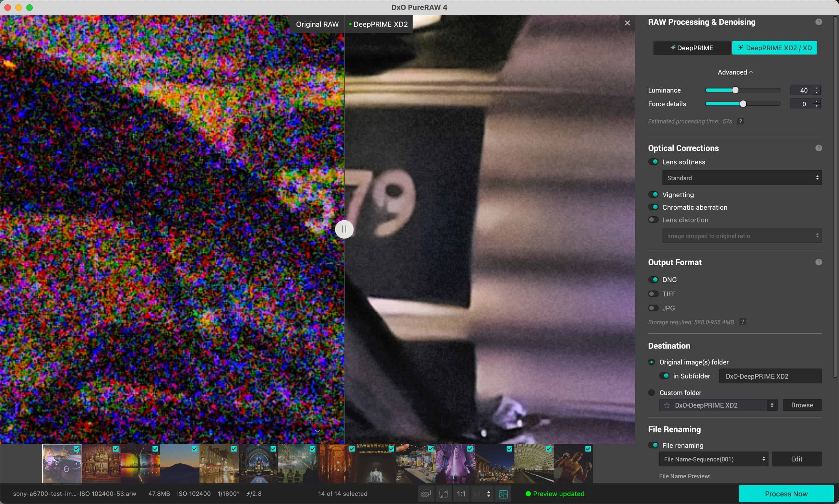This screenshot has width=839, height=504.
Task: Uncheck the first thumbnail's selection checkbox
Action: (77, 449)
